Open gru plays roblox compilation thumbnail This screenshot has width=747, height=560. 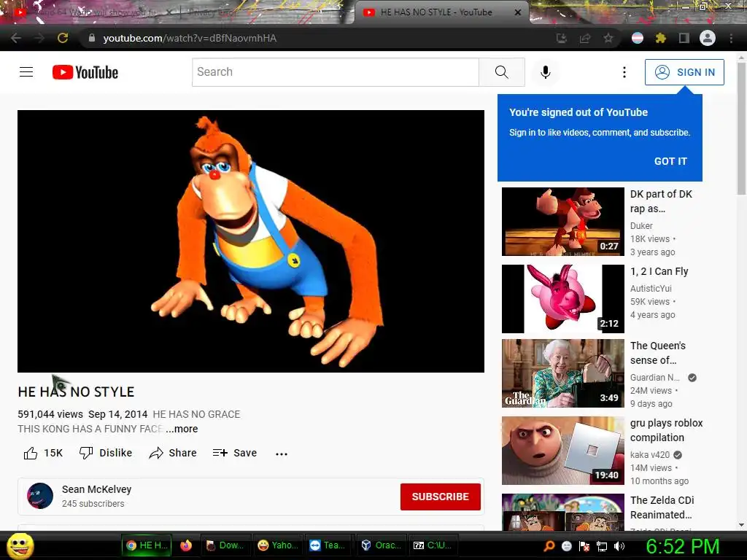click(562, 451)
